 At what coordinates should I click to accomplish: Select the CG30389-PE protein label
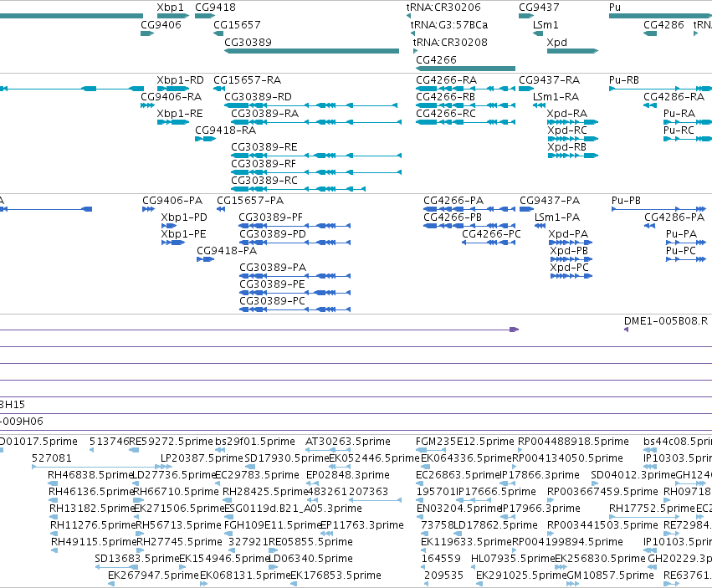coord(272,284)
